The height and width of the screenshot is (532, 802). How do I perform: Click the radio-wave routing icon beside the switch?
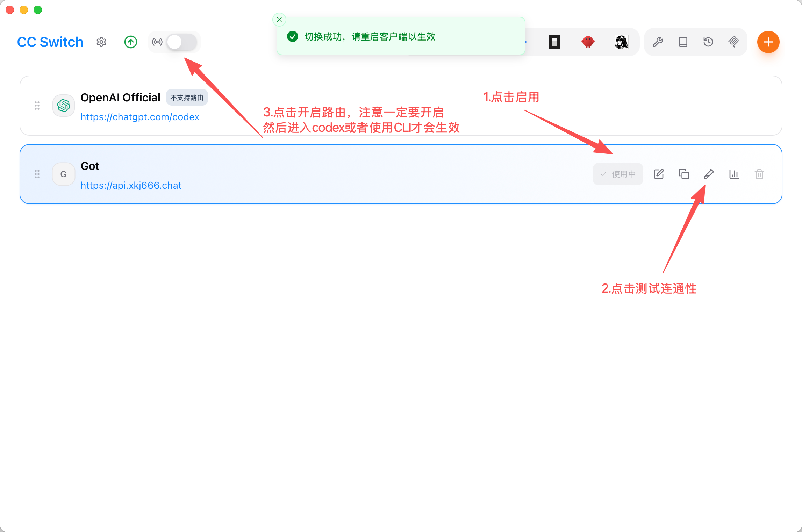pos(157,42)
